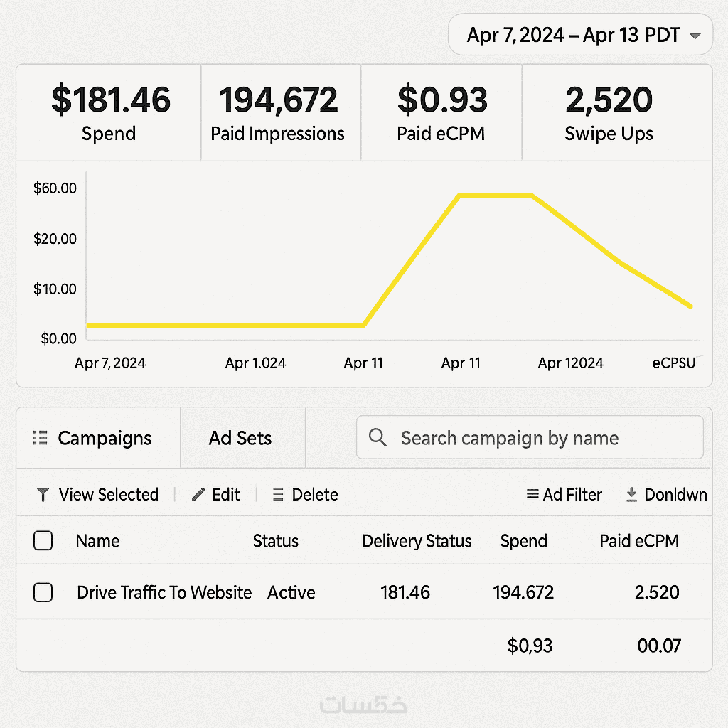Click the Delete list icon
The height and width of the screenshot is (728, 728).
tap(278, 494)
